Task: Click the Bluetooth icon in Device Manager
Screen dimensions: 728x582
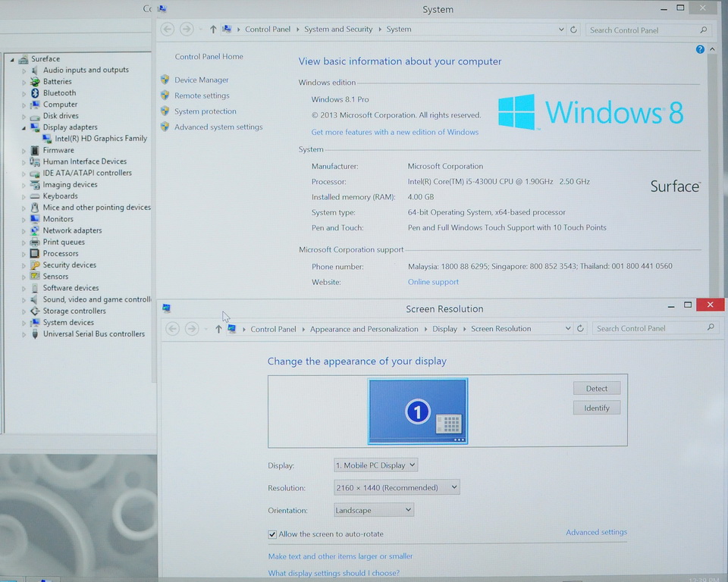Action: tap(34, 92)
